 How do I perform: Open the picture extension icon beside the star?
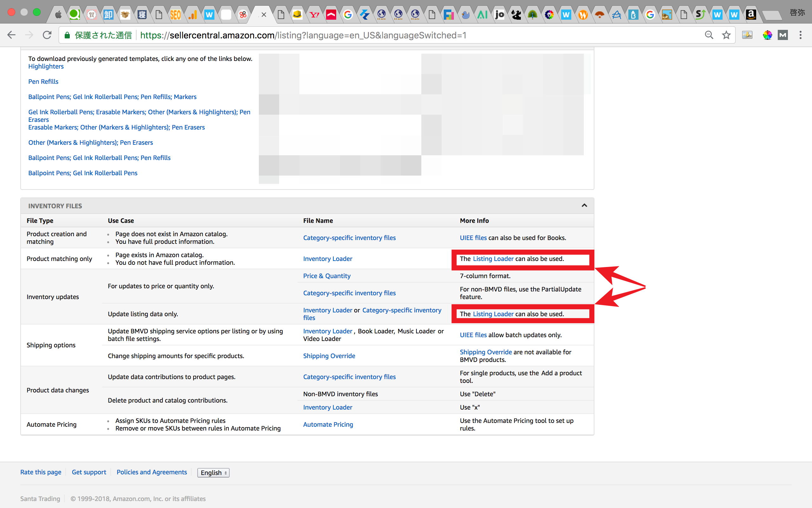747,35
